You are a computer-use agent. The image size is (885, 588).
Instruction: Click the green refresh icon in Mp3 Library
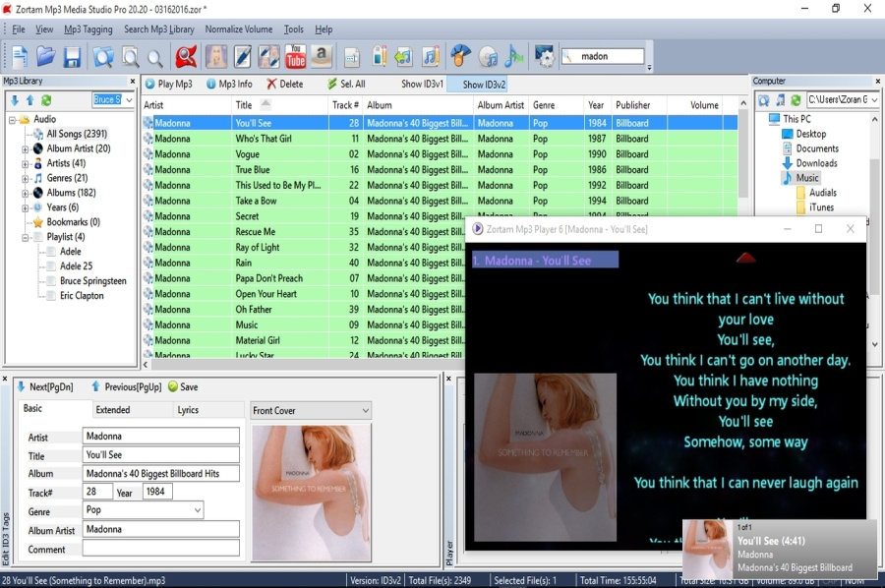[x=46, y=100]
